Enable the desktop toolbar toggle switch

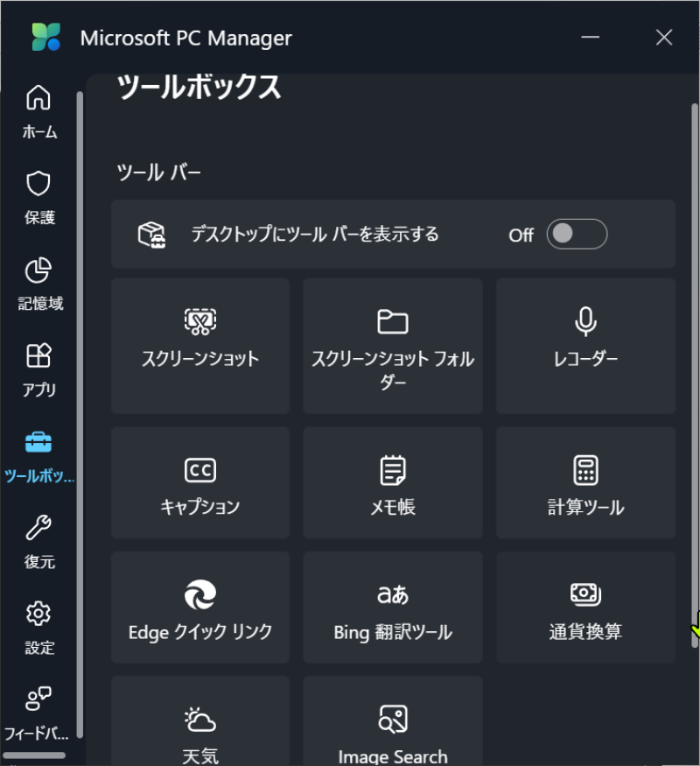click(x=577, y=234)
